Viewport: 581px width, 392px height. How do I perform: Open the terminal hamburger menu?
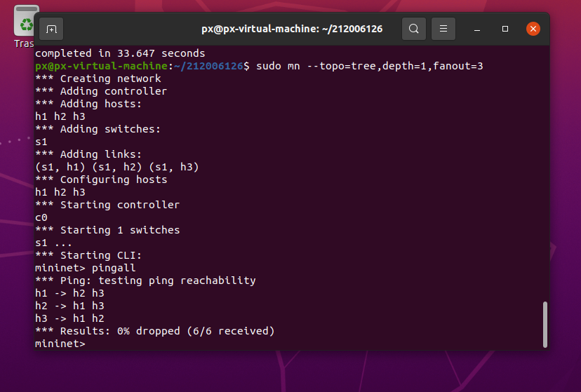click(x=443, y=29)
